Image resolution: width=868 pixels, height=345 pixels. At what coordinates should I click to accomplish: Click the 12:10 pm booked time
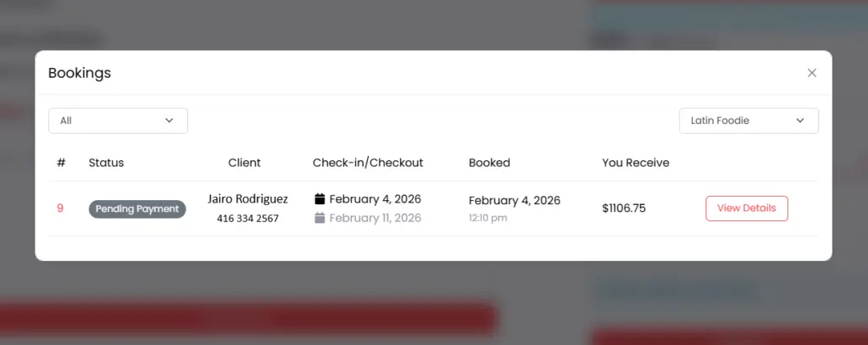click(487, 218)
